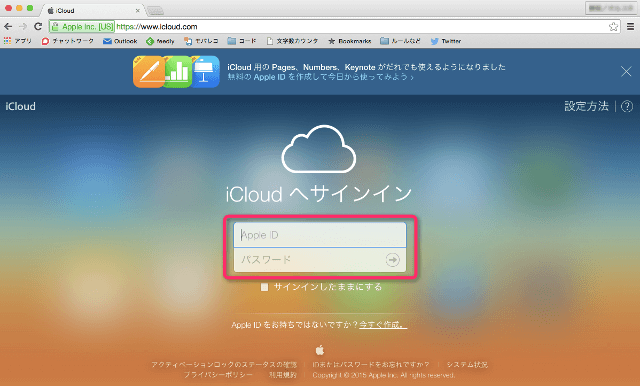Image resolution: width=640 pixels, height=386 pixels.
Task: Open the feedly bookmark
Action: 160,41
